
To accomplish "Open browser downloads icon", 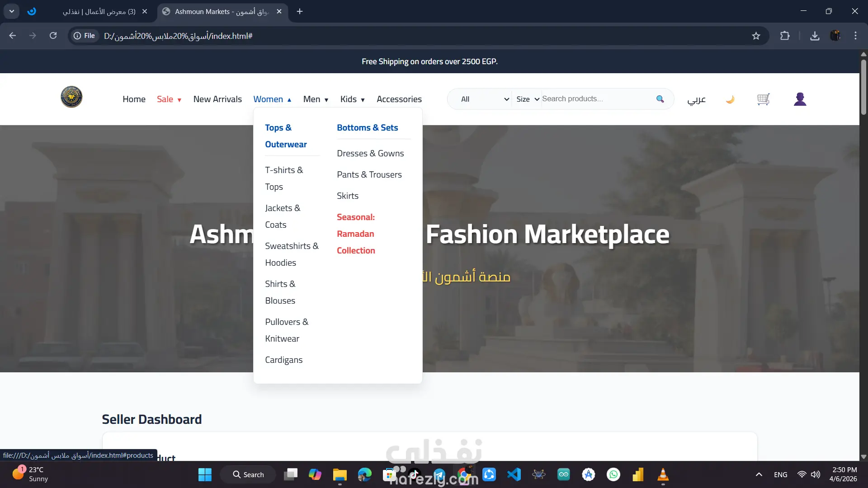I will [815, 36].
